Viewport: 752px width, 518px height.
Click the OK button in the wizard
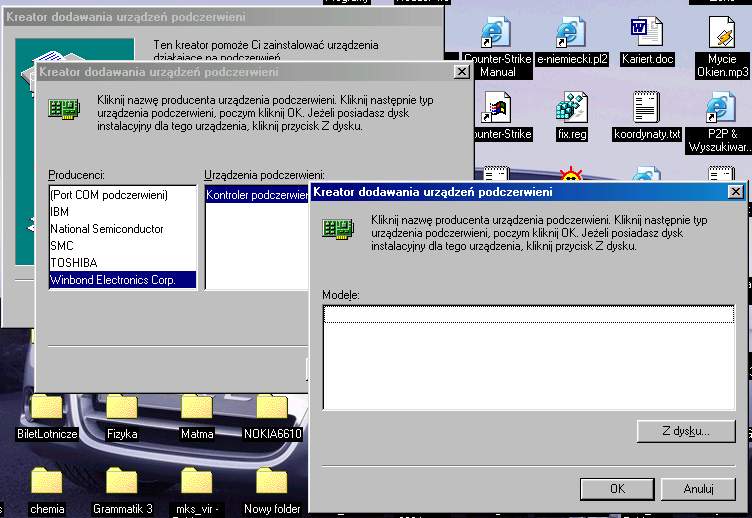coord(617,489)
